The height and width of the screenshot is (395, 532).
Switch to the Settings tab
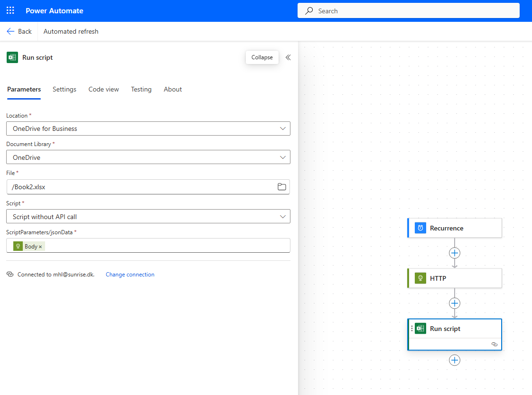pos(65,89)
